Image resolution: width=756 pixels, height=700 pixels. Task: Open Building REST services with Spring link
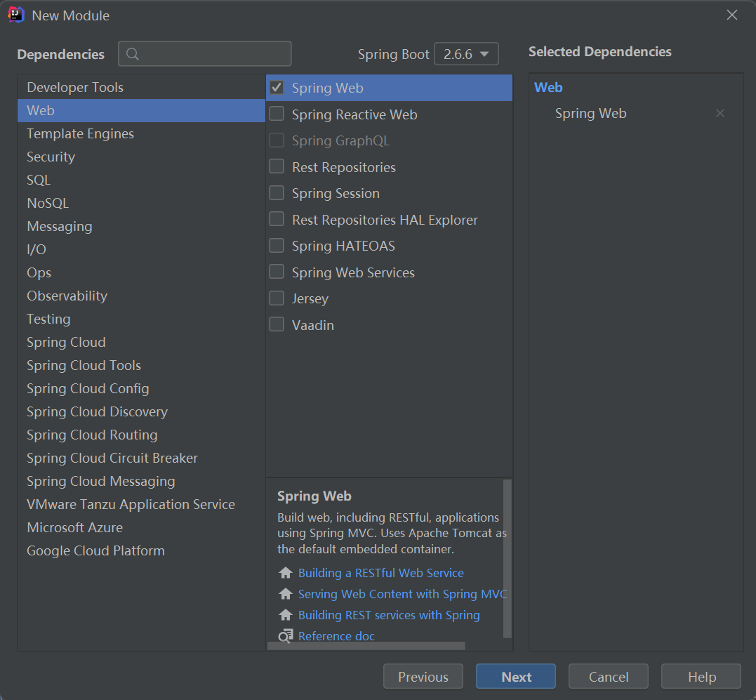click(x=389, y=615)
